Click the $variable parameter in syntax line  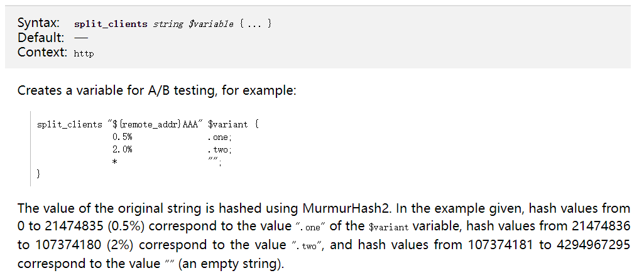210,24
